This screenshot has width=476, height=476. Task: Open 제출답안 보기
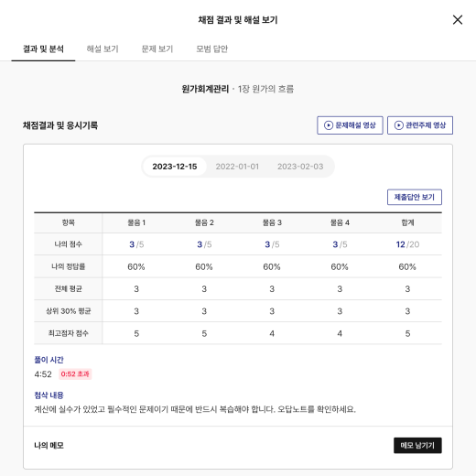tap(415, 197)
